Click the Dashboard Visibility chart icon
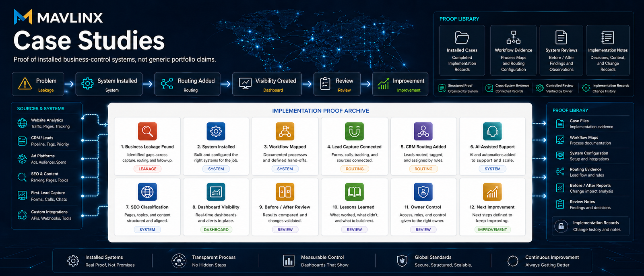The height and width of the screenshot is (276, 644). [216, 192]
